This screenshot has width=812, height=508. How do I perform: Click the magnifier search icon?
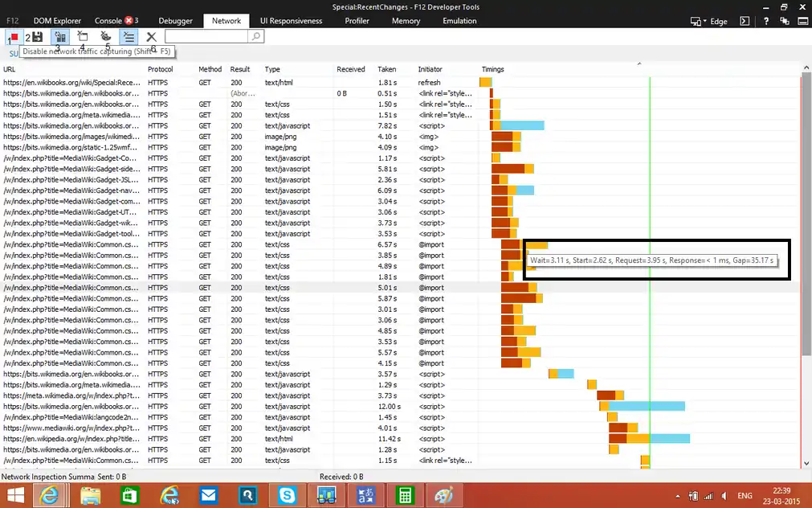click(x=255, y=37)
